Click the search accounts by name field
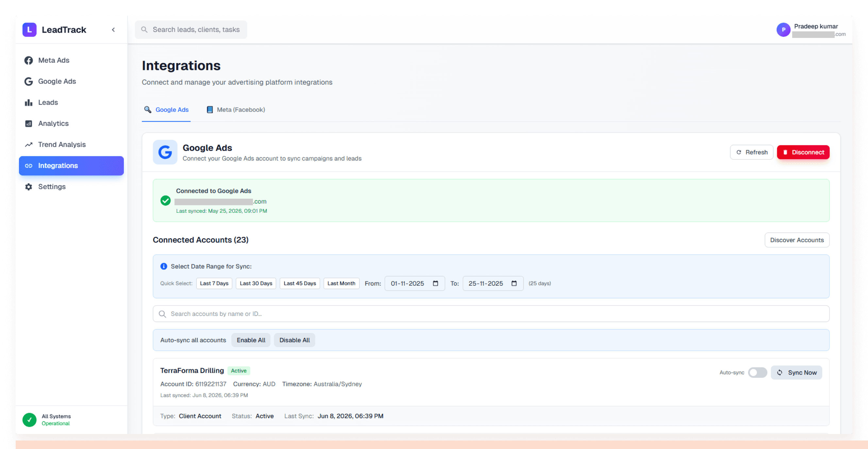Image resolution: width=868 pixels, height=449 pixels. [x=491, y=314]
